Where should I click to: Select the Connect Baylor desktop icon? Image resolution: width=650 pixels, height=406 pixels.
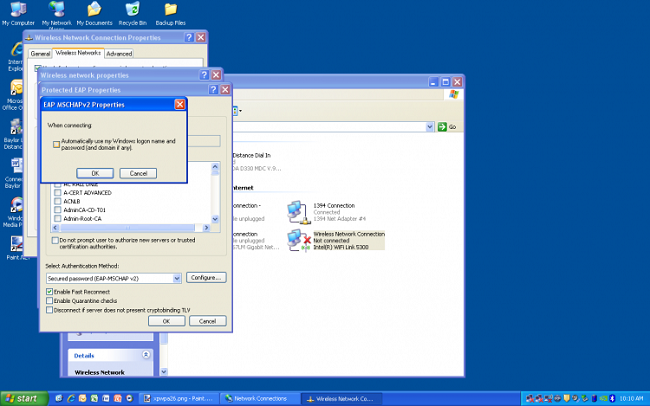[x=16, y=173]
